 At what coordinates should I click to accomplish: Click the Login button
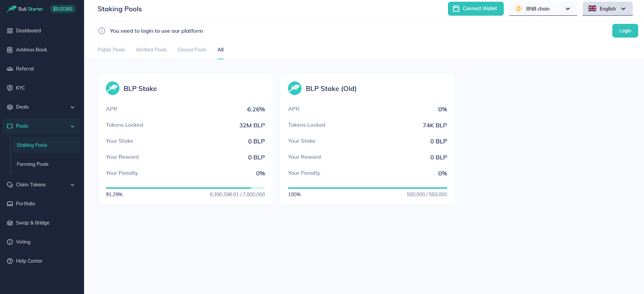pos(625,31)
